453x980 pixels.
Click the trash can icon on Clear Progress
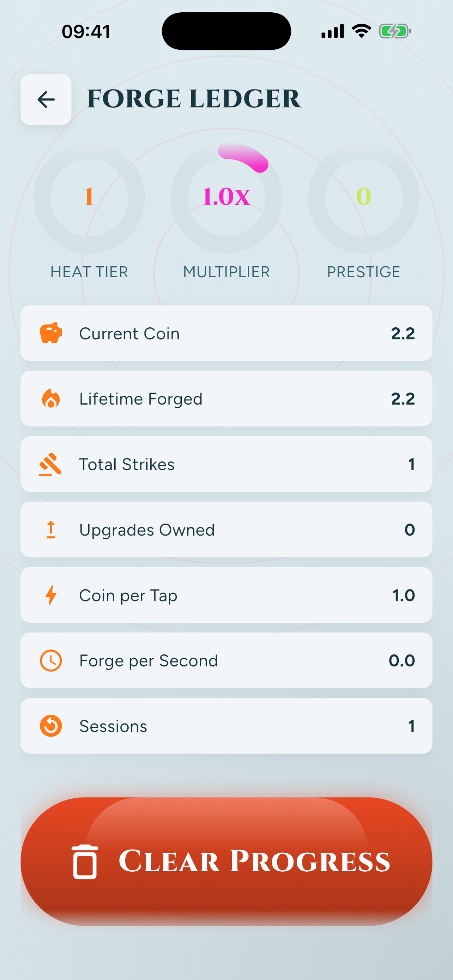(x=85, y=861)
